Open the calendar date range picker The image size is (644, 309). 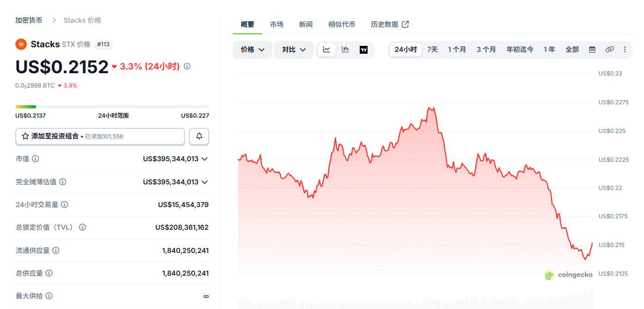pyautogui.click(x=592, y=50)
